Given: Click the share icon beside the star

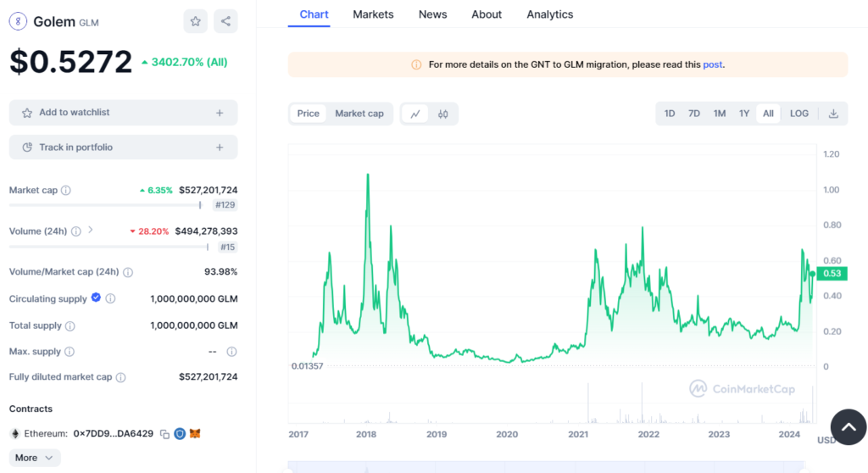Looking at the screenshot, I should click(225, 21).
